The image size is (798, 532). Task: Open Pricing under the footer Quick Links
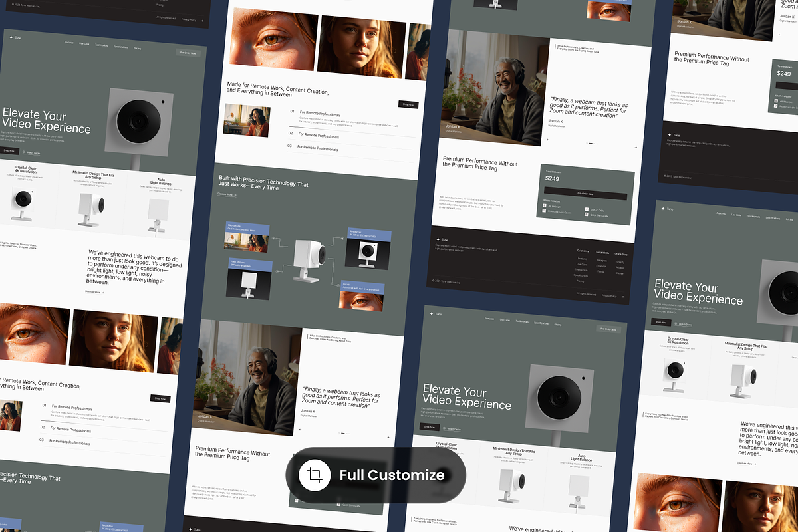(x=581, y=281)
